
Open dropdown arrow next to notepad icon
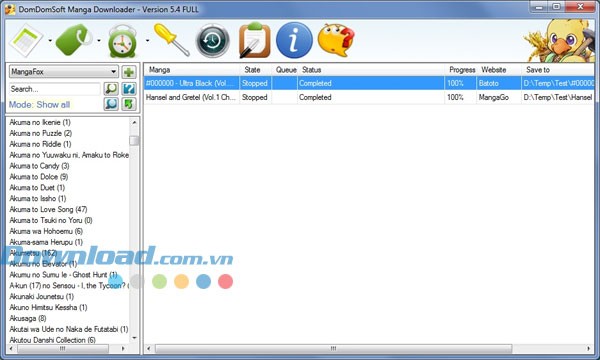[x=50, y=40]
